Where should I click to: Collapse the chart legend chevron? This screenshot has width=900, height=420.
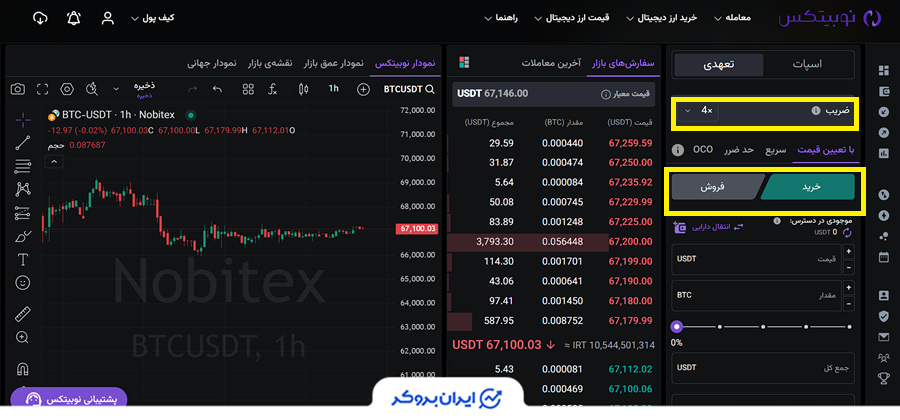[x=53, y=162]
